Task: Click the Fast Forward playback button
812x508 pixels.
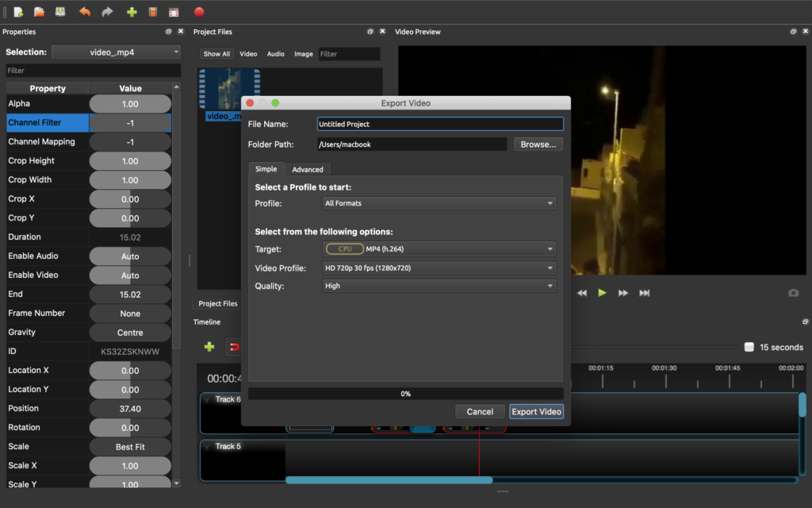Action: click(x=623, y=293)
